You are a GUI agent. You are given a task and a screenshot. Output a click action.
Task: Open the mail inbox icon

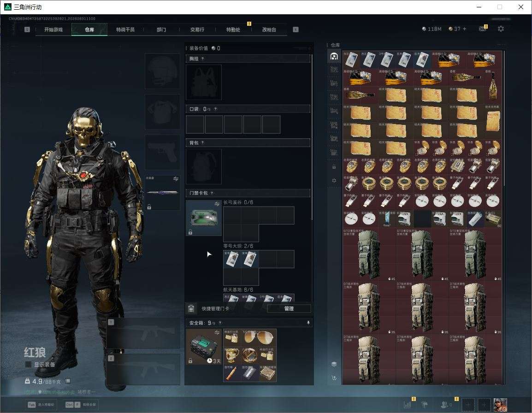[483, 29]
